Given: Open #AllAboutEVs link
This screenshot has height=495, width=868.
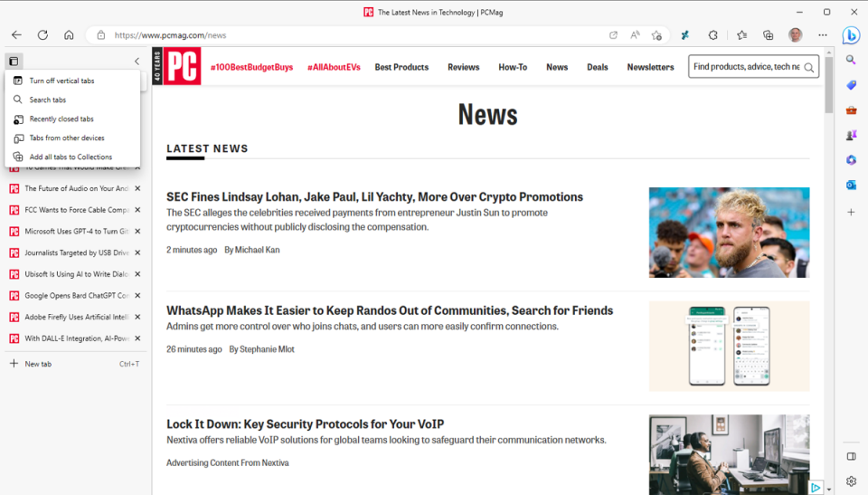Looking at the screenshot, I should tap(334, 67).
